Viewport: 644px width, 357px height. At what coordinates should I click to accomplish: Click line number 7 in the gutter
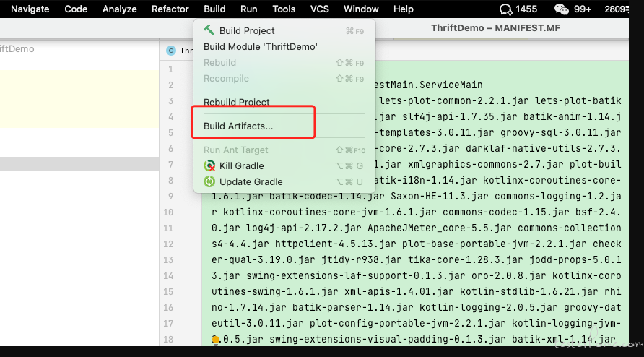point(171,165)
